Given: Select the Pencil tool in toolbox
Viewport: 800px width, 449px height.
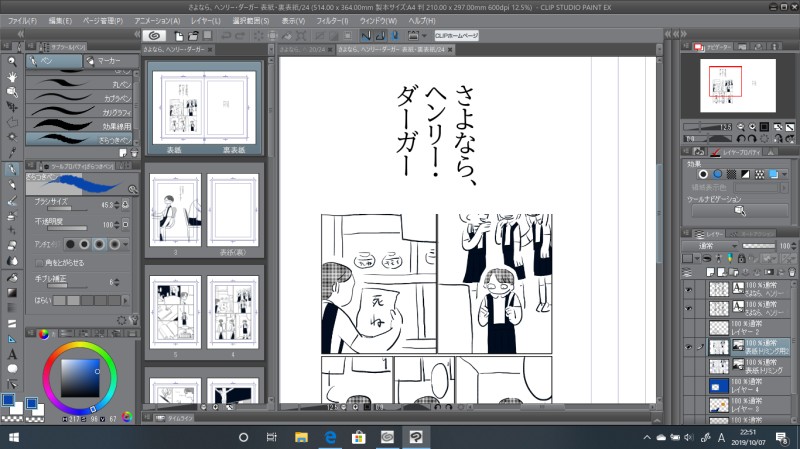Looking at the screenshot, I should (12, 185).
